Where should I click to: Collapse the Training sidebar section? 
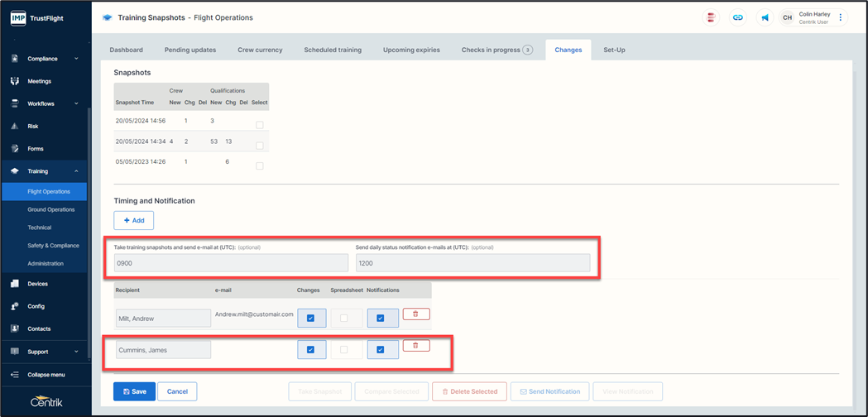76,171
